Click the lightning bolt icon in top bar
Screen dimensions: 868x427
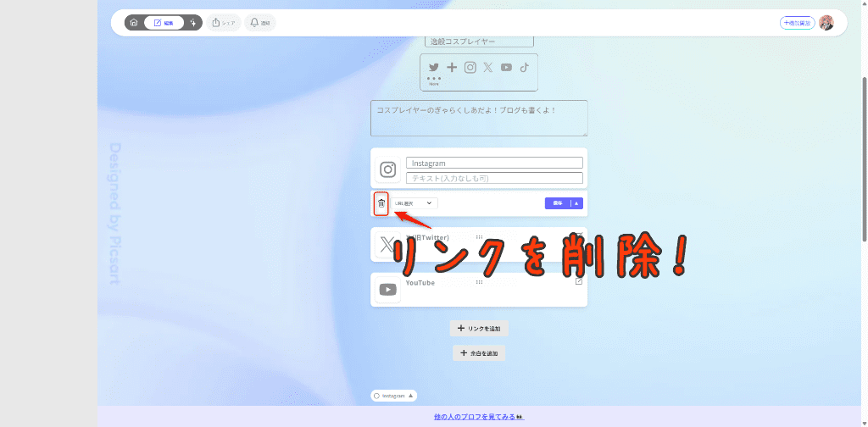coord(193,23)
